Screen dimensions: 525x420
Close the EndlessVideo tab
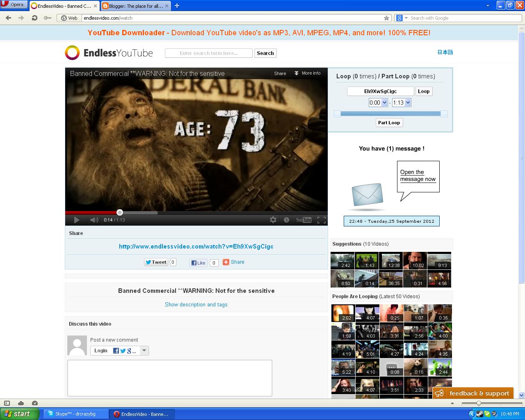pos(96,6)
